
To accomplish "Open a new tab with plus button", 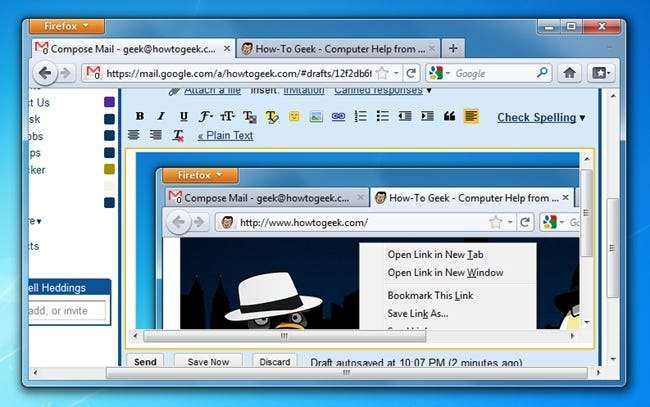I will pos(453,48).
